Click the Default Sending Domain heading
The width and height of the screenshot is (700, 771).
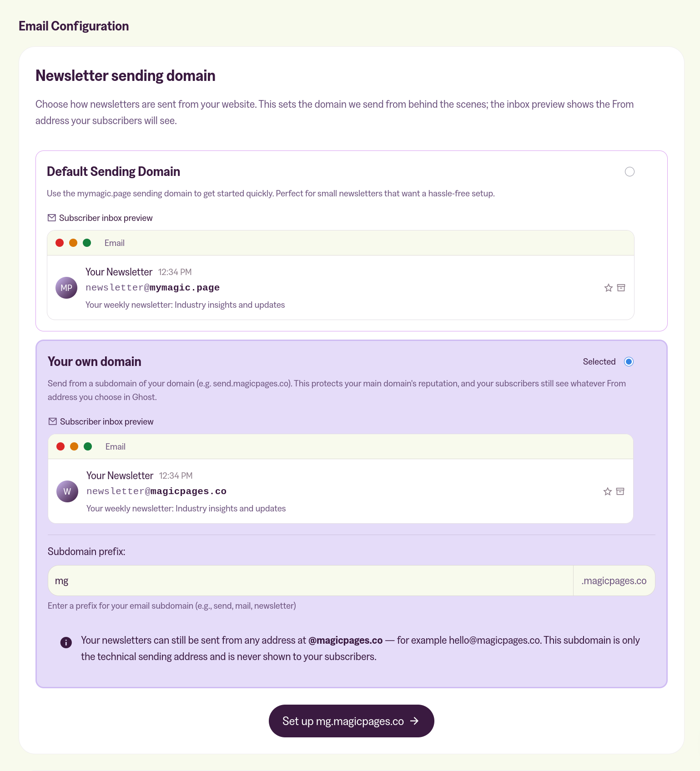click(113, 171)
